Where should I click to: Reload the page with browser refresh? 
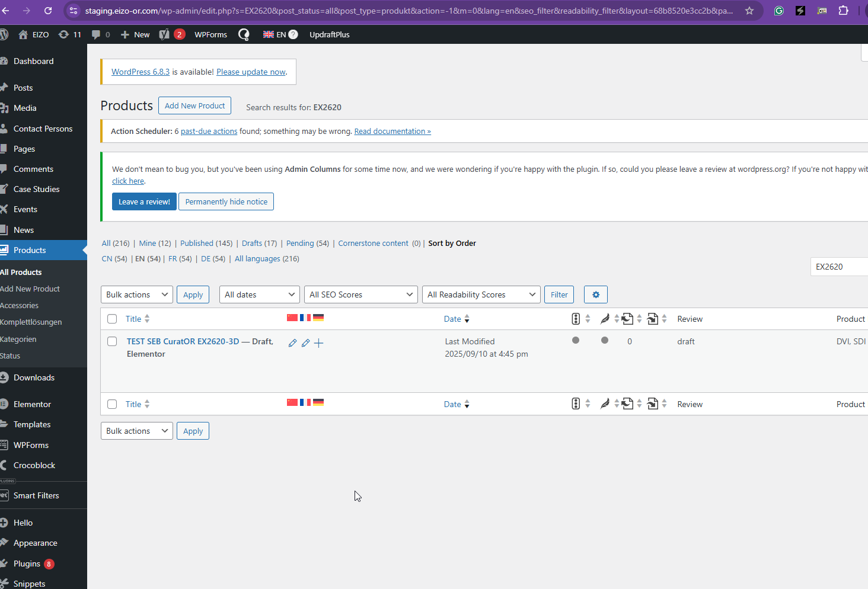point(48,11)
